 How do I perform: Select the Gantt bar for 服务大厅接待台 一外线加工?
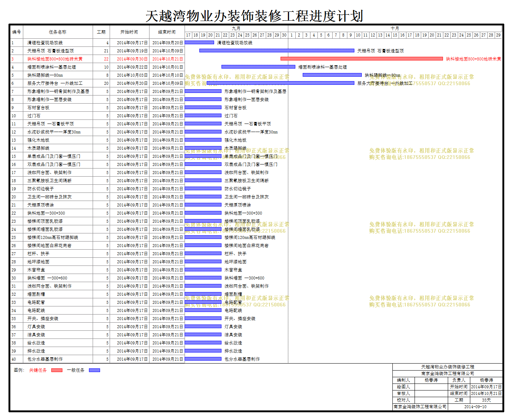click(281, 83)
